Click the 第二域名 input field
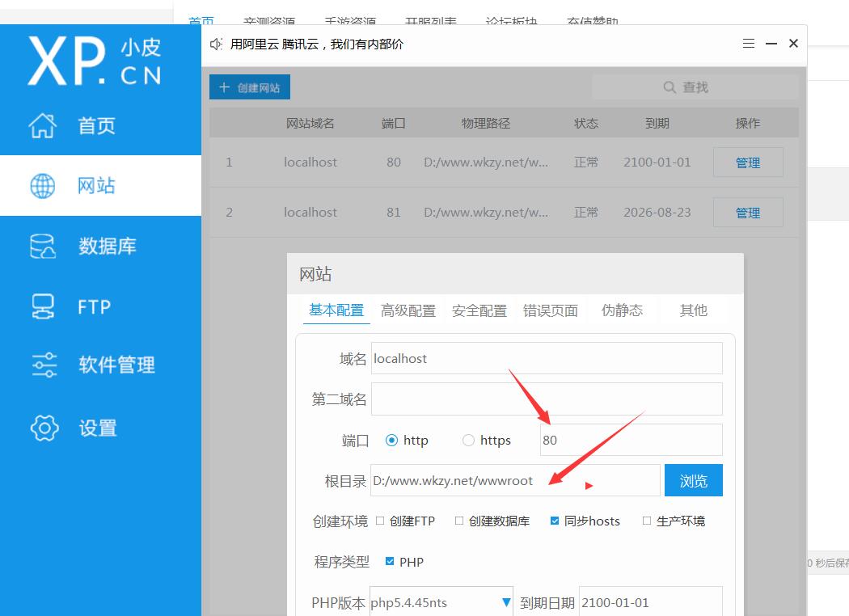The height and width of the screenshot is (616, 849). [547, 399]
